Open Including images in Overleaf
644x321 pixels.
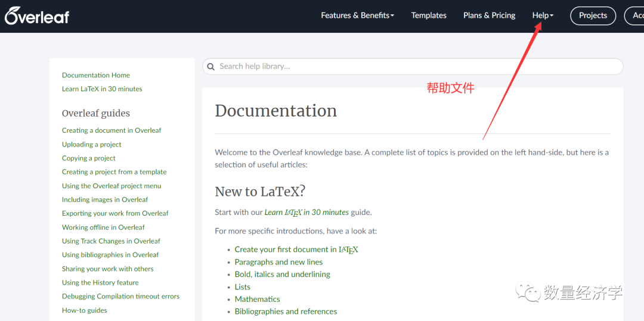point(105,200)
